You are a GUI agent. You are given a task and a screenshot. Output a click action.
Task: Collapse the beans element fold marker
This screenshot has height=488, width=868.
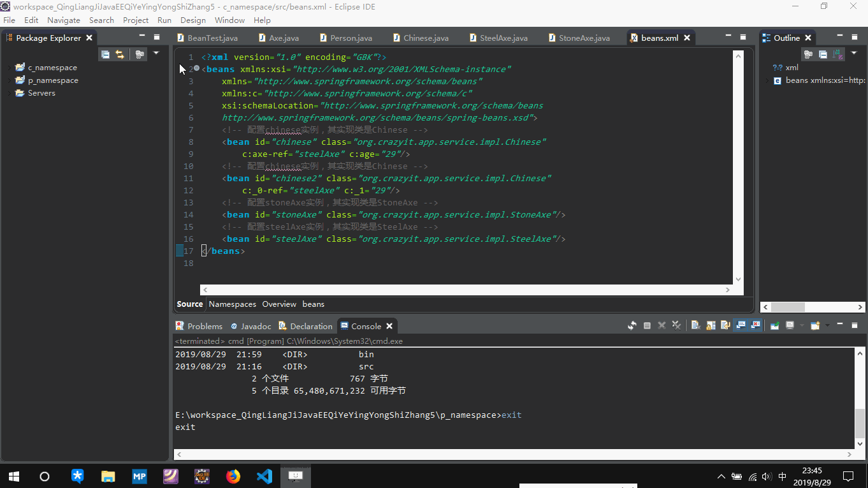tap(196, 68)
